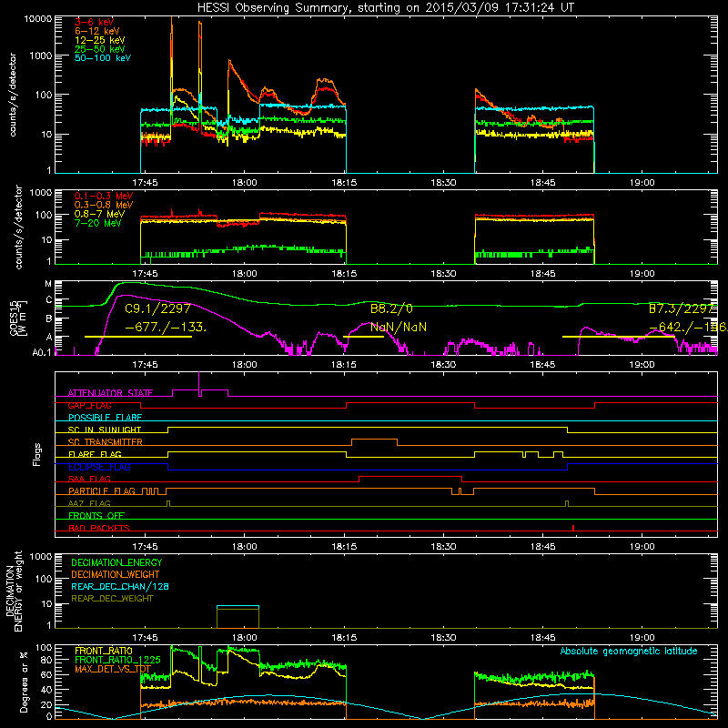Click the ECLIPSE_FLAG label
The width and height of the screenshot is (728, 728).
[x=99, y=467]
